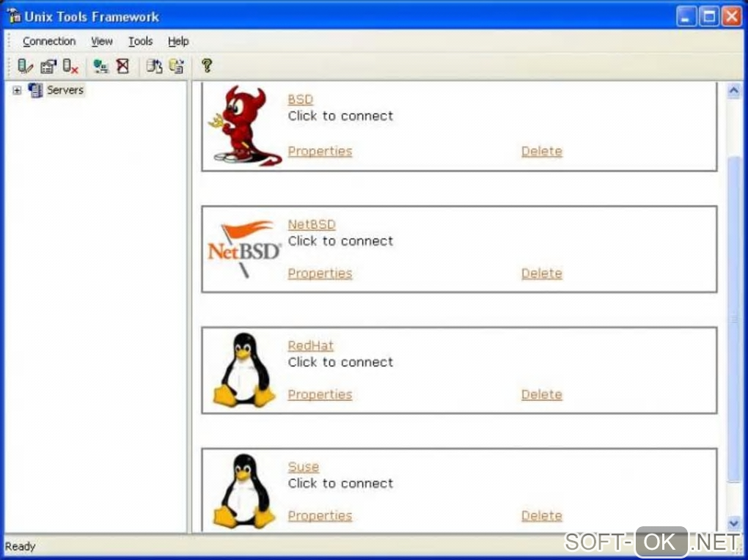The width and height of the screenshot is (748, 560).
Task: Delete the RedHat server entry
Action: 542,394
